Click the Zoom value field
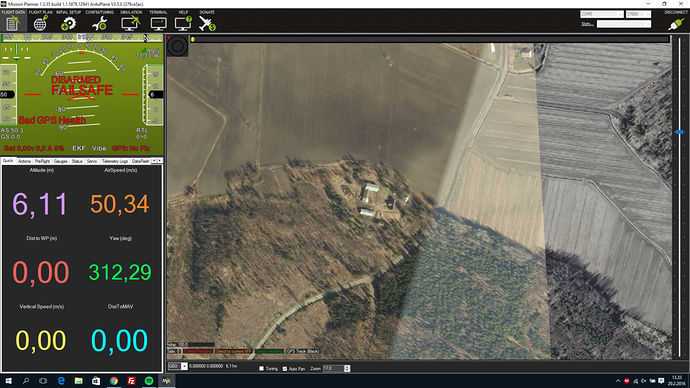Screen dimensions: 690x388 [x=333, y=368]
